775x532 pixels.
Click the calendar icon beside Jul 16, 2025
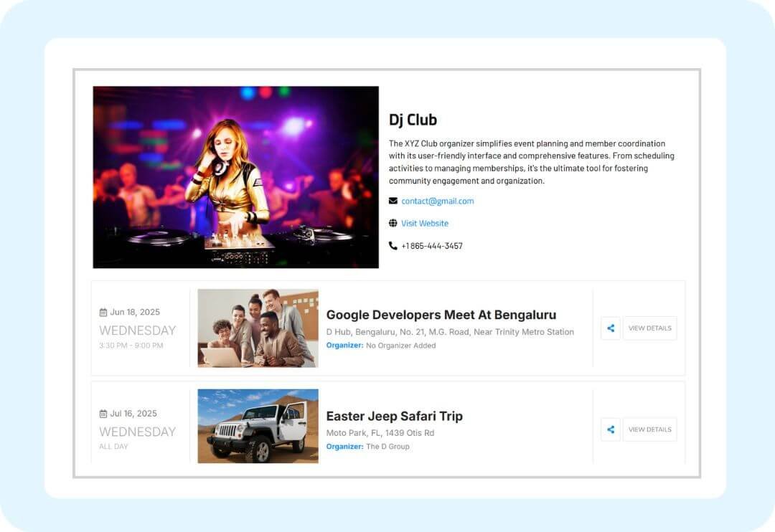click(x=103, y=414)
